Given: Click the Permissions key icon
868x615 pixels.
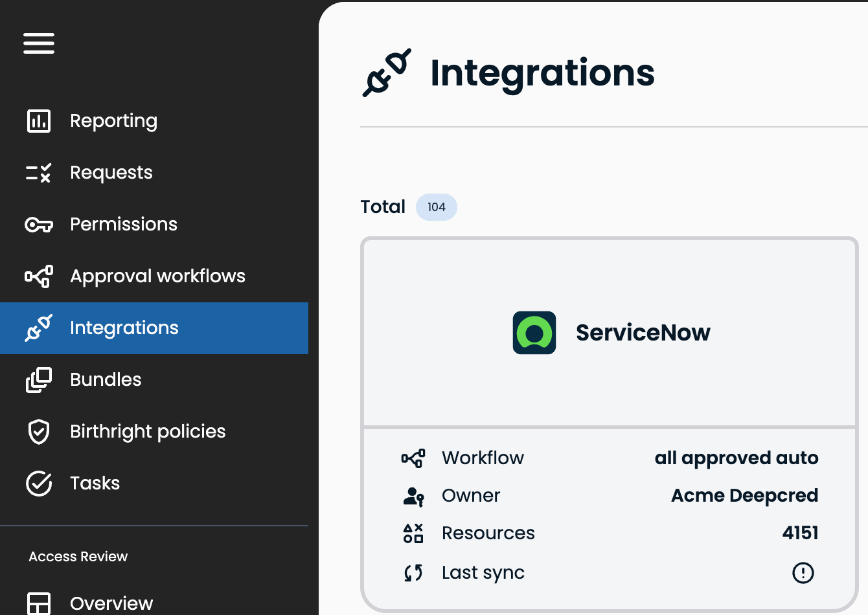Looking at the screenshot, I should click(x=39, y=225).
